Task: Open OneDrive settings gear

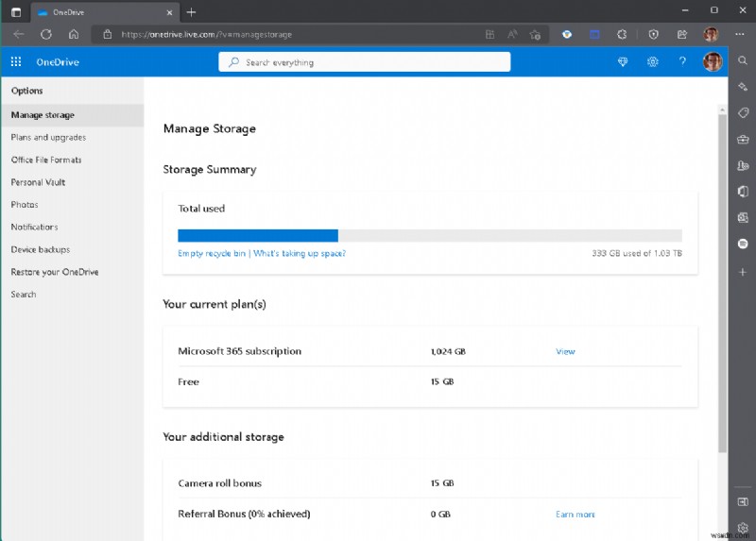Action: pos(653,61)
